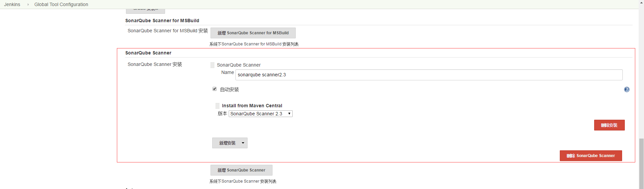
Task: Click the SonarQube Scanner for MSBuild heading
Action: click(x=162, y=21)
